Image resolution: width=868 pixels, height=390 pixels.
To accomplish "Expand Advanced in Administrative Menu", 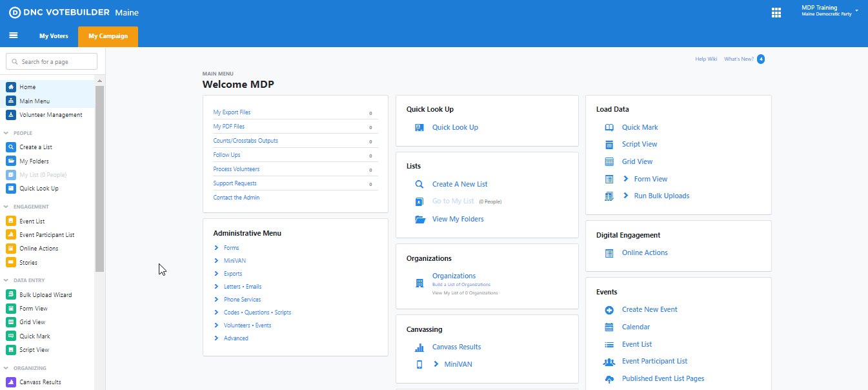I will [x=216, y=338].
